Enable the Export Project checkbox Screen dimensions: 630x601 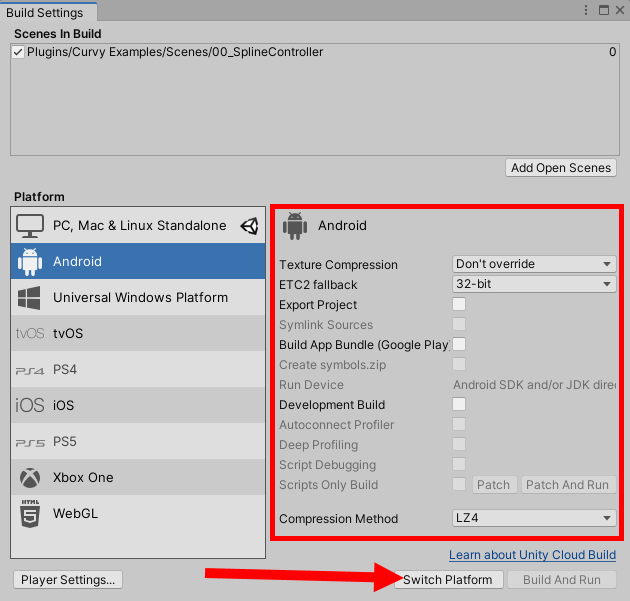pos(459,304)
